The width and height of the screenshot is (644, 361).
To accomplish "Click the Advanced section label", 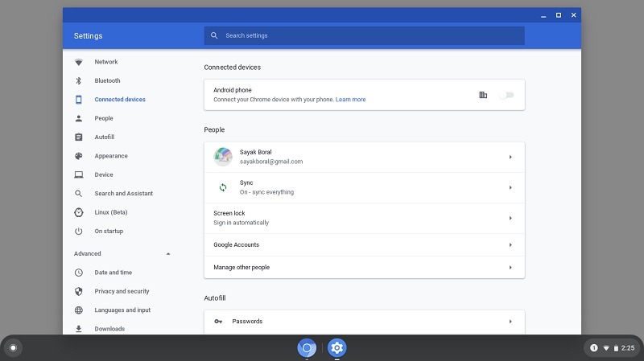I will pyautogui.click(x=88, y=254).
